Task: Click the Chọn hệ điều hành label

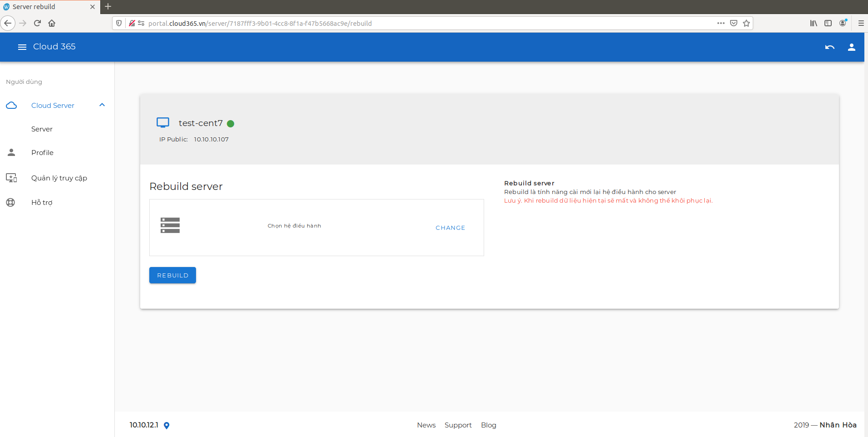Action: tap(294, 226)
